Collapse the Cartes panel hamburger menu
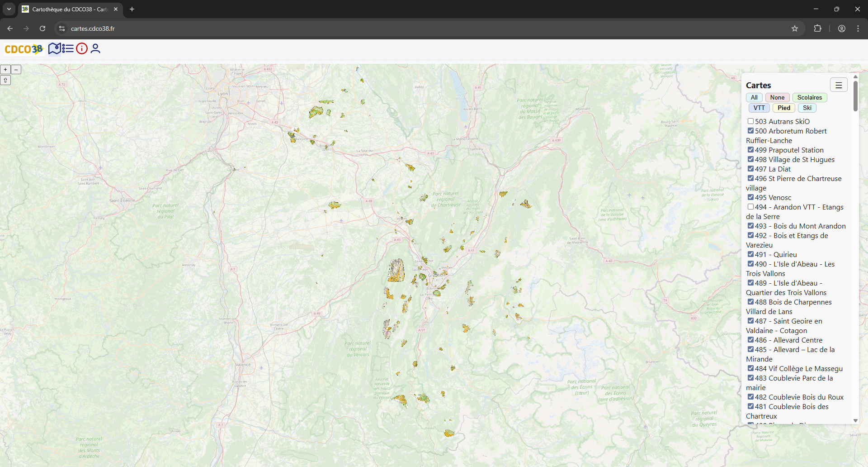Viewport: 868px width, 467px height. pyautogui.click(x=839, y=85)
